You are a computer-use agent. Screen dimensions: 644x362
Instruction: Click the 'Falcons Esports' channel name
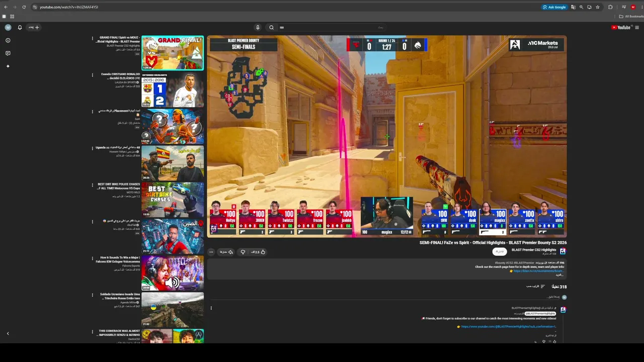tap(131, 266)
